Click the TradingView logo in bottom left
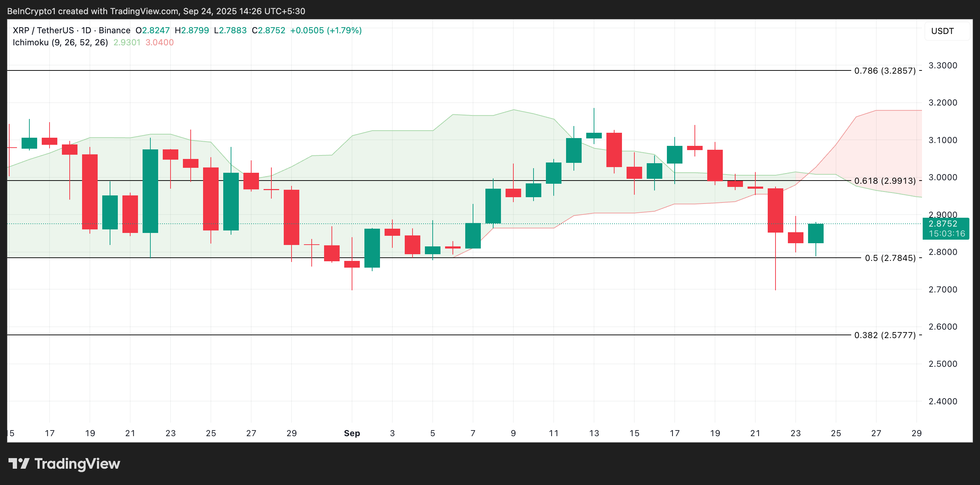980x485 pixels. 65,464
